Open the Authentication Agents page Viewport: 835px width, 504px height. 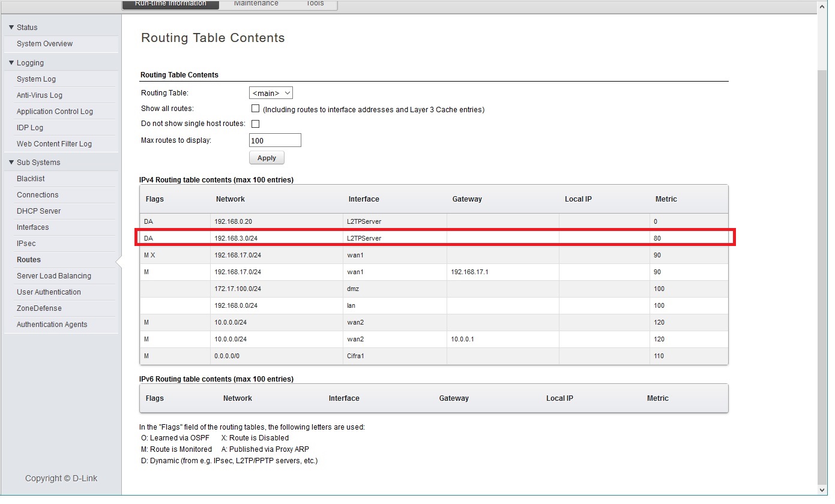pyautogui.click(x=52, y=325)
